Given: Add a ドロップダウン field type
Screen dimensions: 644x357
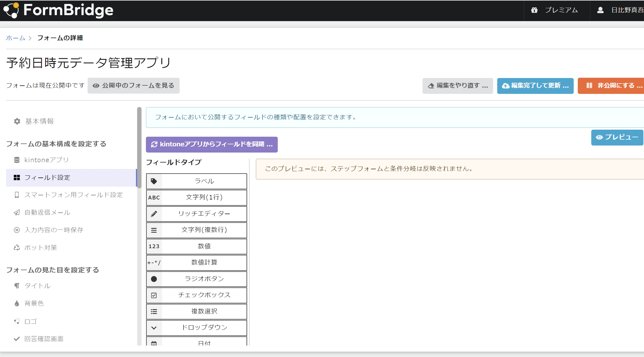Looking at the screenshot, I should [x=204, y=328].
